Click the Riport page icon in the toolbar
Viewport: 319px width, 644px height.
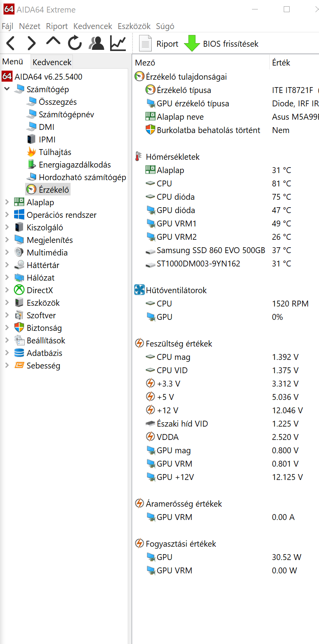pyautogui.click(x=145, y=44)
